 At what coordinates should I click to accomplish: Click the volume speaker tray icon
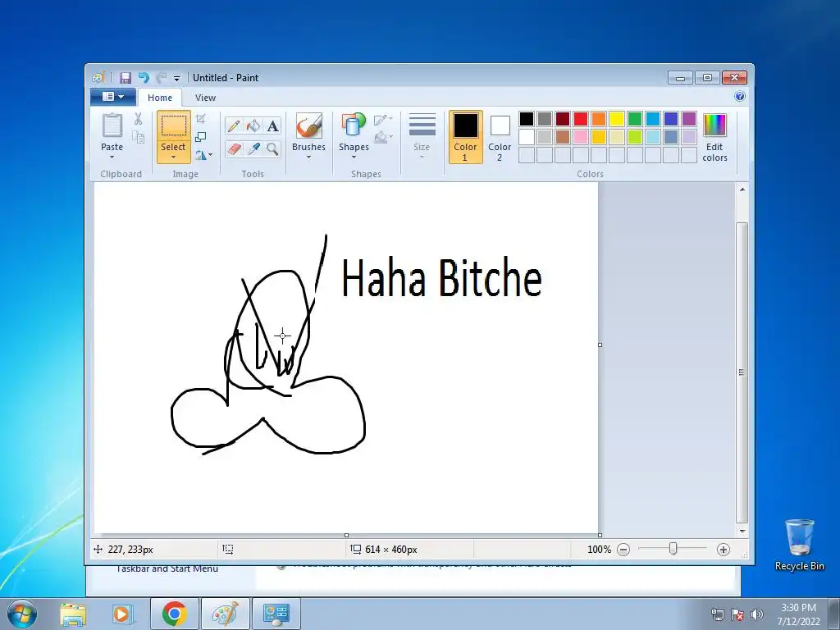(757, 614)
